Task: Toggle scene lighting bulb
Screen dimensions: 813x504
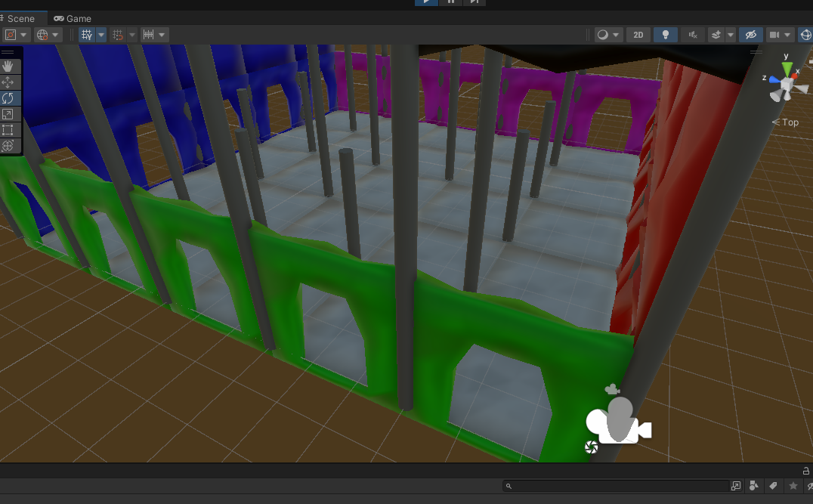Action: pos(665,35)
